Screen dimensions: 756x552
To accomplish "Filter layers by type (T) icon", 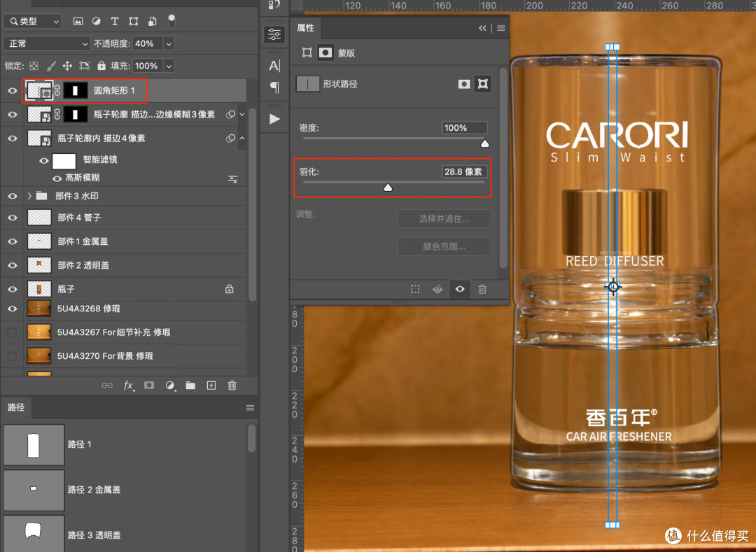I will [115, 21].
